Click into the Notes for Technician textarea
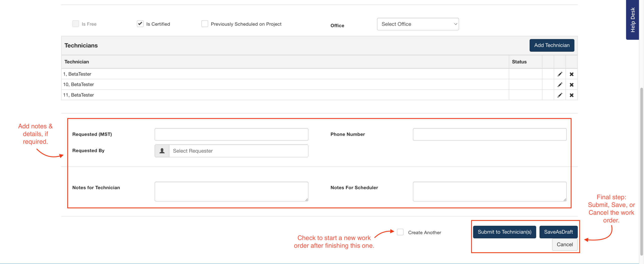 point(231,191)
